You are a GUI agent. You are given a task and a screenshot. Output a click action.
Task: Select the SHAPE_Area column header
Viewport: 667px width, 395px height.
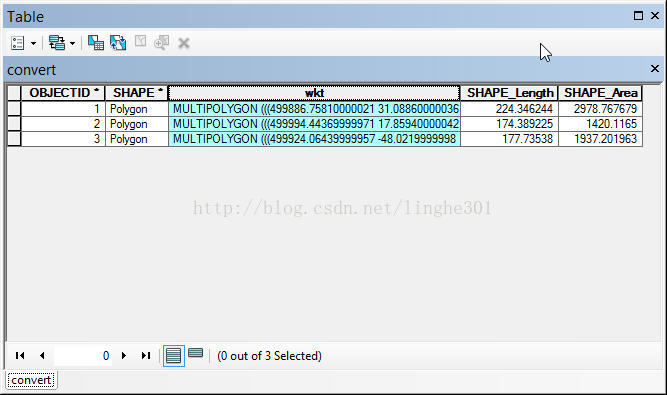pyautogui.click(x=600, y=93)
